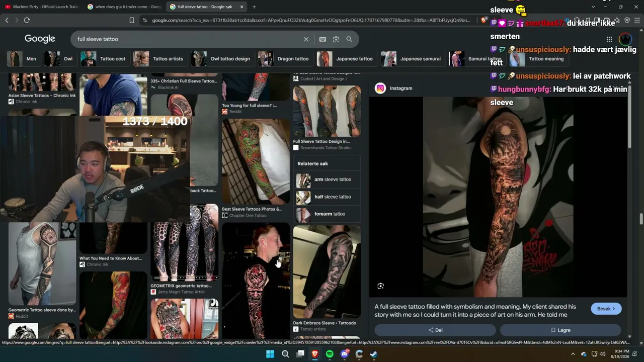The image size is (644, 362).
Task: Filter results by Tattoo artists chip
Action: pyautogui.click(x=159, y=59)
